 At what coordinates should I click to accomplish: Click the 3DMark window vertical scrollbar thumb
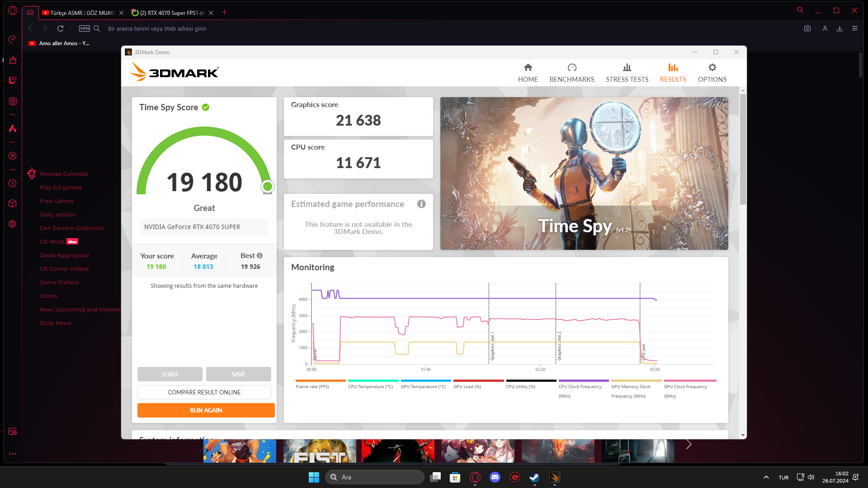[x=743, y=149]
